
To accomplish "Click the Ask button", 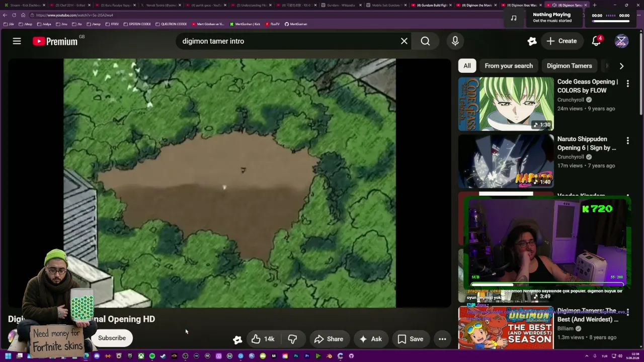I will (370, 339).
